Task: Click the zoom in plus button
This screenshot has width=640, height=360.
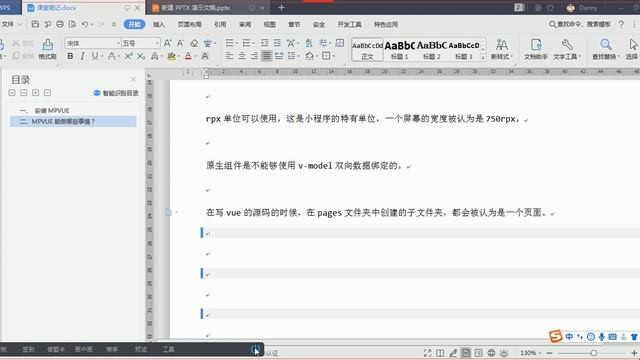Action: coord(634,353)
